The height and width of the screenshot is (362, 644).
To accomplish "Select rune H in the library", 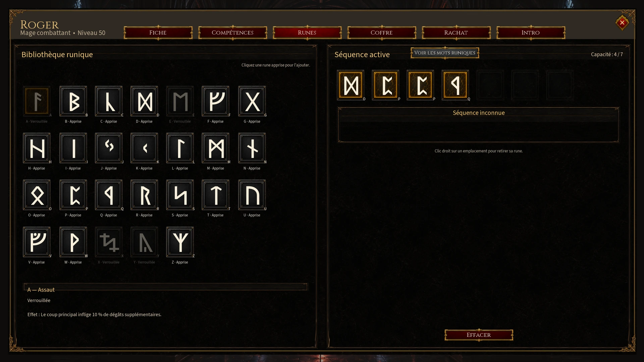I will [x=37, y=148].
